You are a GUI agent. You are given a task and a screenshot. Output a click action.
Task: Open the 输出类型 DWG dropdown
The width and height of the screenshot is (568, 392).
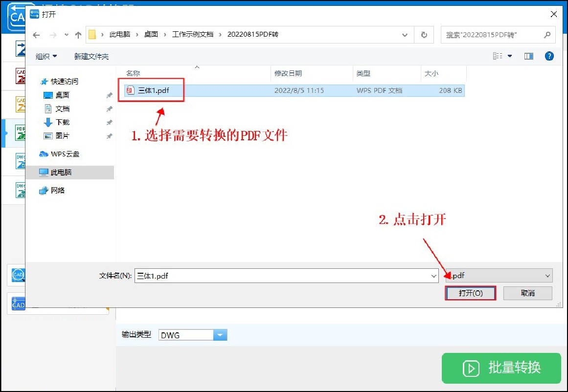point(220,334)
